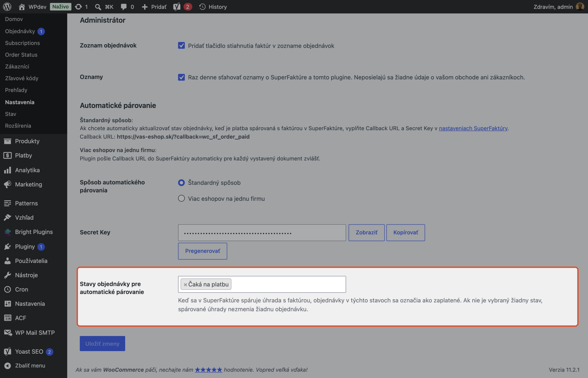Image resolution: width=588 pixels, height=378 pixels.
Task: Open Produkty via its archive icon
Action: pyautogui.click(x=8, y=141)
